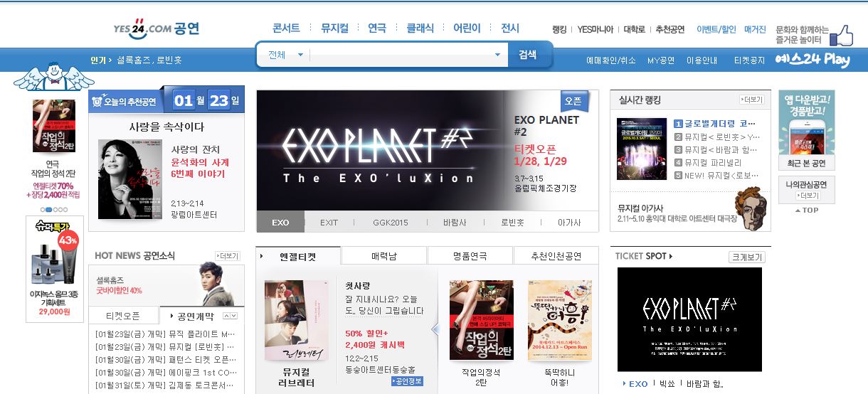
Task: Toggle up/down arrows beside 공연개막 tab
Action: pyautogui.click(x=231, y=316)
